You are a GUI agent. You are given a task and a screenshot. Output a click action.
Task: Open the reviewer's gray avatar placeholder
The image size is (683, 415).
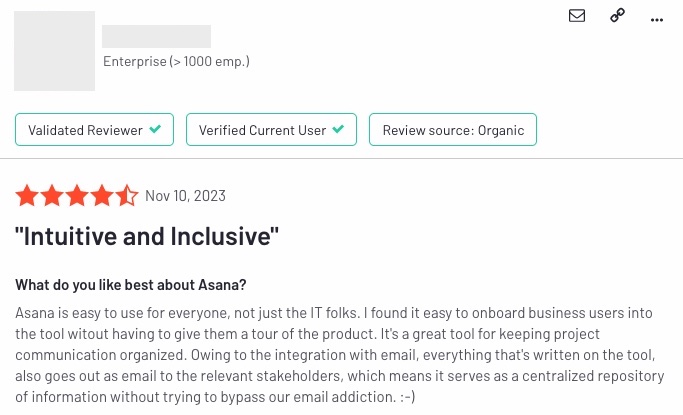(x=54, y=51)
